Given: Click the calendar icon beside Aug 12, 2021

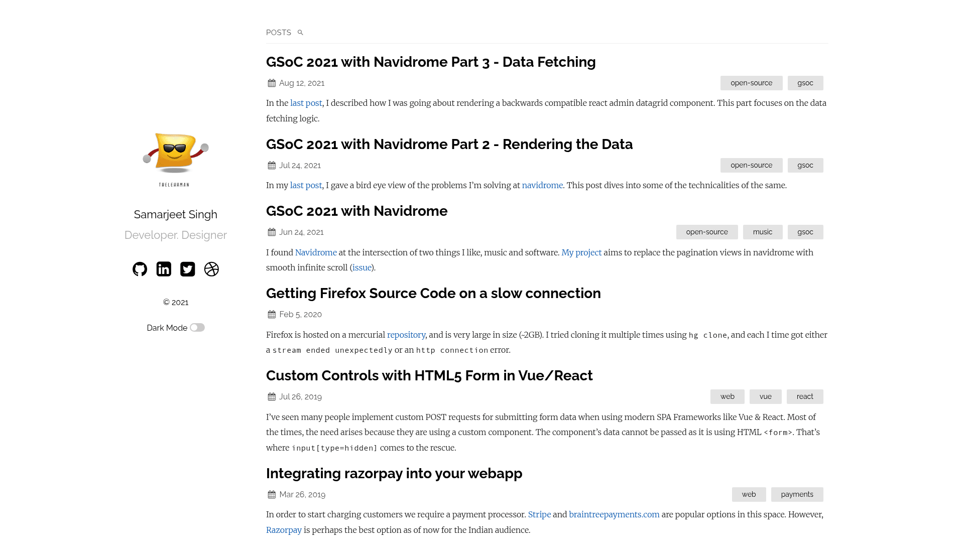Looking at the screenshot, I should click(x=272, y=83).
